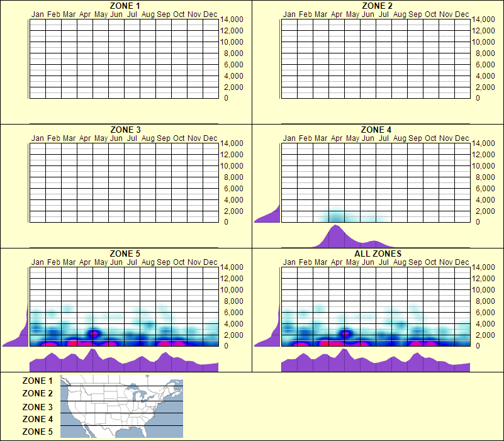Select the ZONE 2 plot panel
This screenshot has height=441, width=504.
coord(376,57)
